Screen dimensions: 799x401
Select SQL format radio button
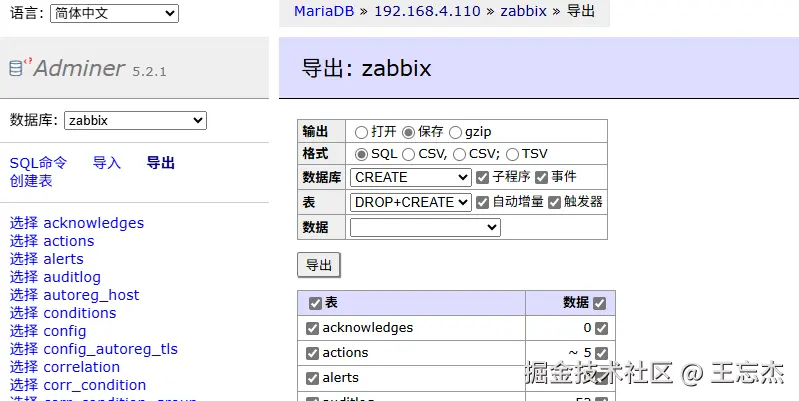click(x=361, y=154)
